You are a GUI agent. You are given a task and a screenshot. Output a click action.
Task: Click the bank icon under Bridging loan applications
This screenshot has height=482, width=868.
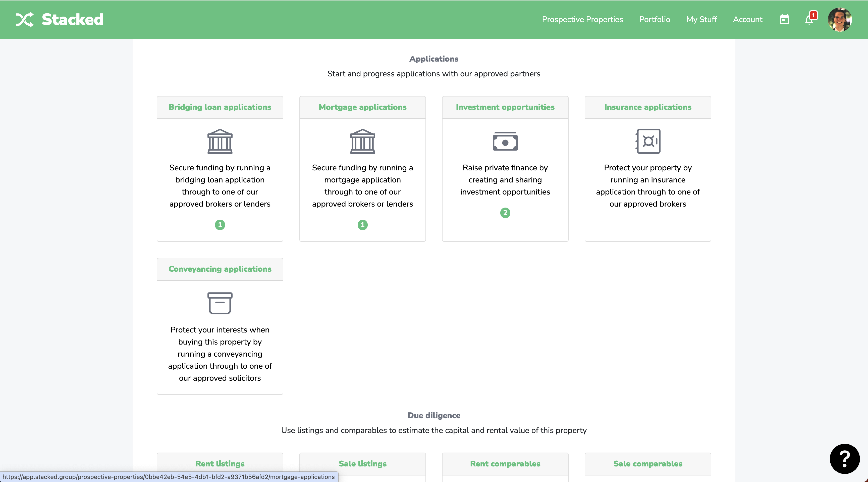220,141
